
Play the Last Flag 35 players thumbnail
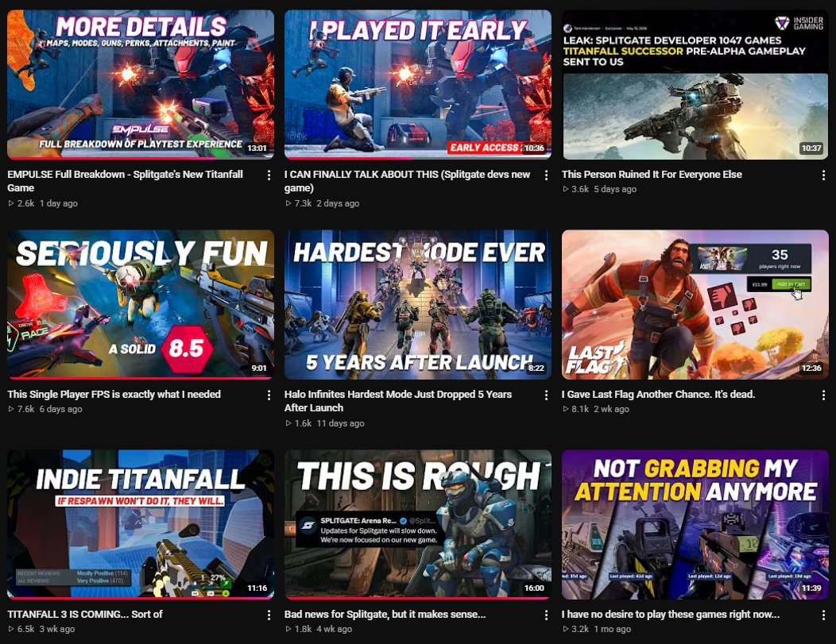695,304
